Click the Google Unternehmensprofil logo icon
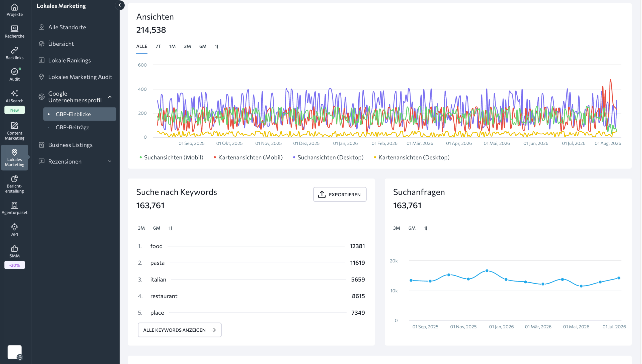Viewport: 642px width, 364px height. [42, 97]
